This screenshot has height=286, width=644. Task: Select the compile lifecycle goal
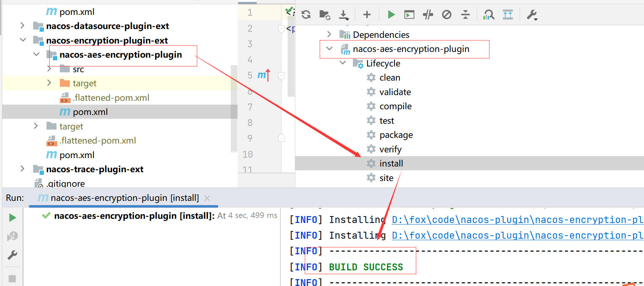pyautogui.click(x=396, y=106)
